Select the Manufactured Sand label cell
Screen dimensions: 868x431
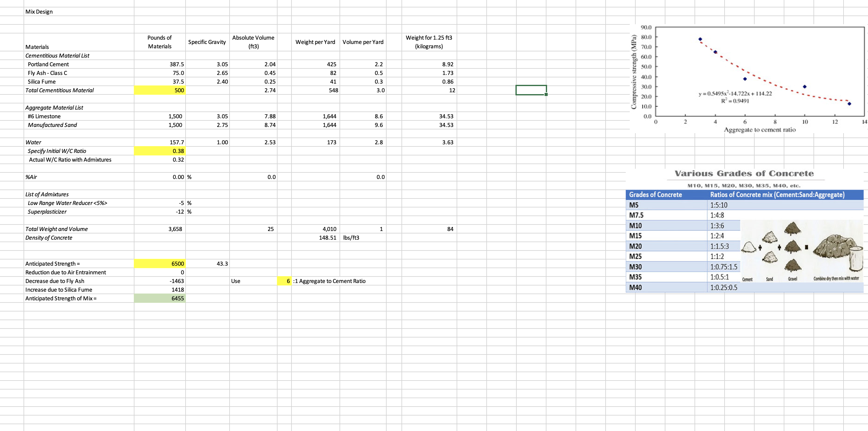pyautogui.click(x=79, y=124)
